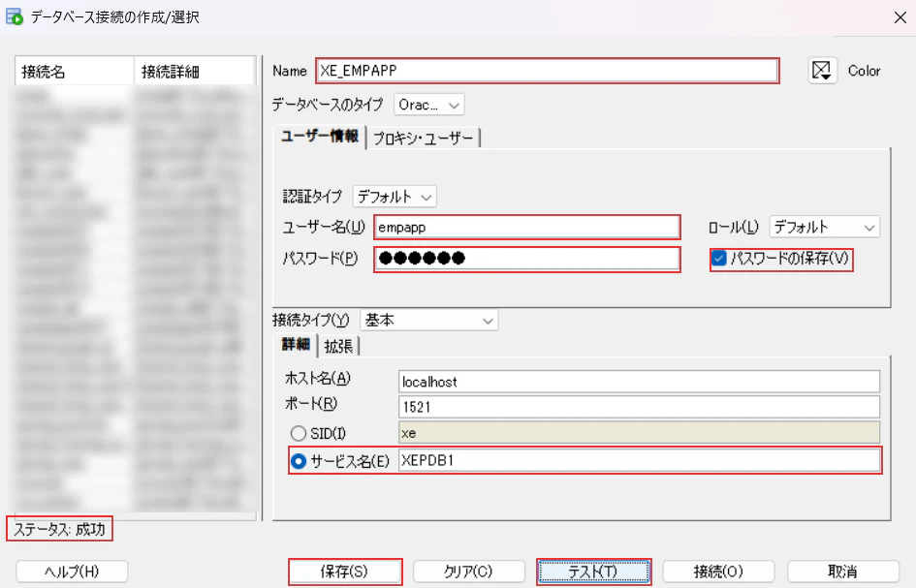
Task: Click the database connection window title icon
Action: [14, 16]
